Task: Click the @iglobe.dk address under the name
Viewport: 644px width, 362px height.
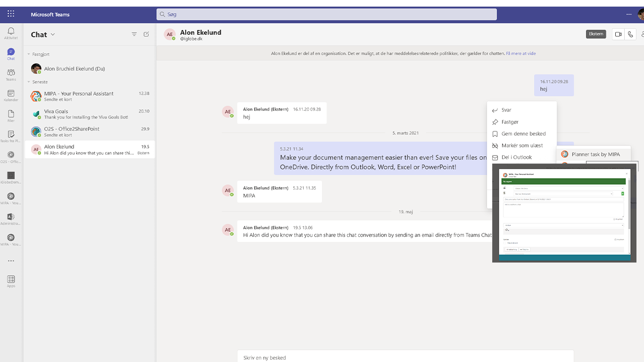Action: [x=191, y=39]
